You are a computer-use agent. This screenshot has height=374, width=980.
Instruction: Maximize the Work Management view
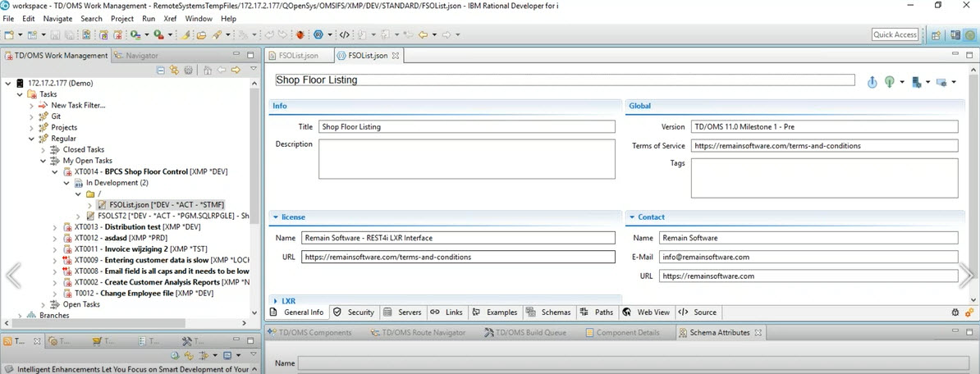250,55
